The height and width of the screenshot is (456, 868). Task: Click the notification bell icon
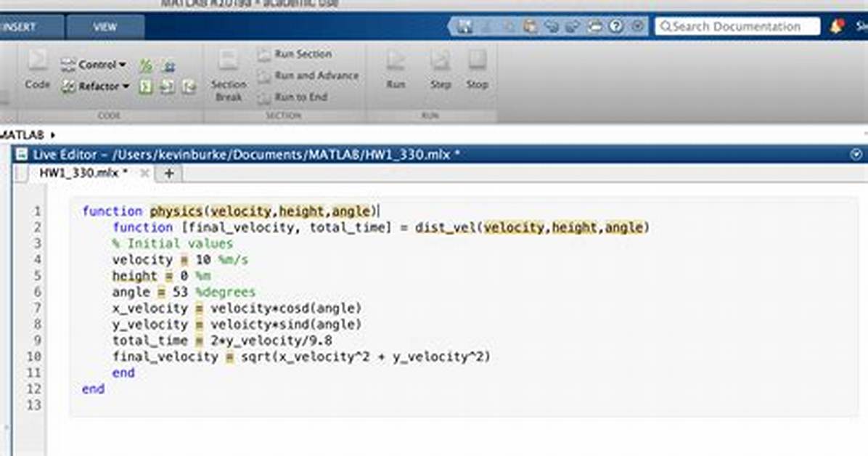pyautogui.click(x=837, y=26)
